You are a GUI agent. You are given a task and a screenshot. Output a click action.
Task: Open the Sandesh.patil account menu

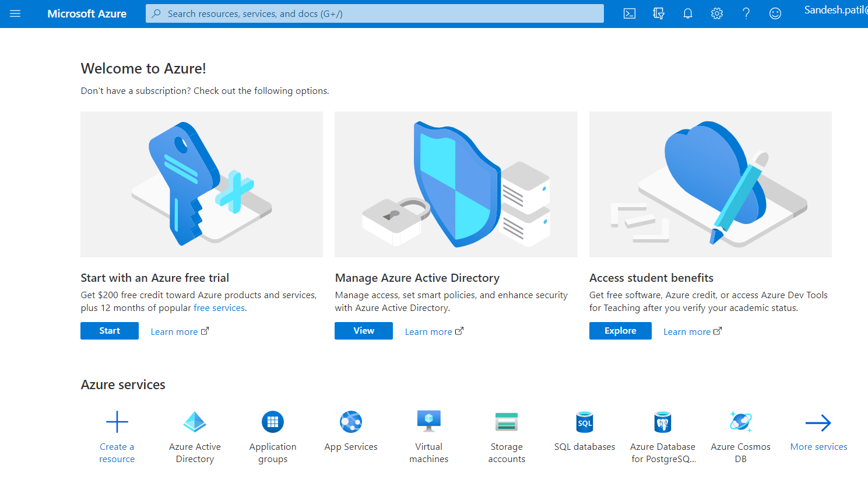(x=835, y=10)
